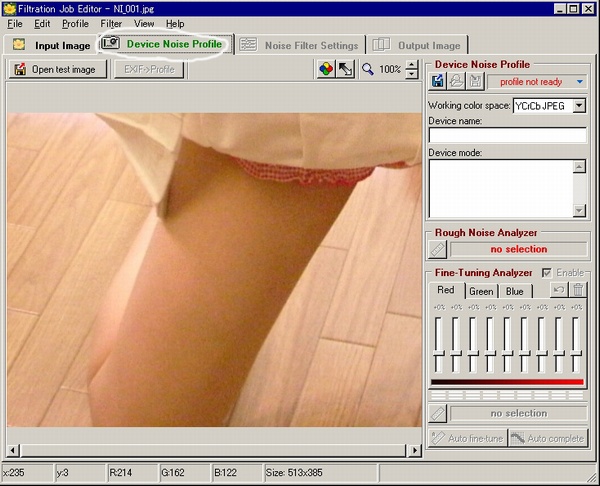Screen dimensions: 600x486
Task: Click the Rough Noise Analyzer ruler icon
Action: [x=438, y=250]
